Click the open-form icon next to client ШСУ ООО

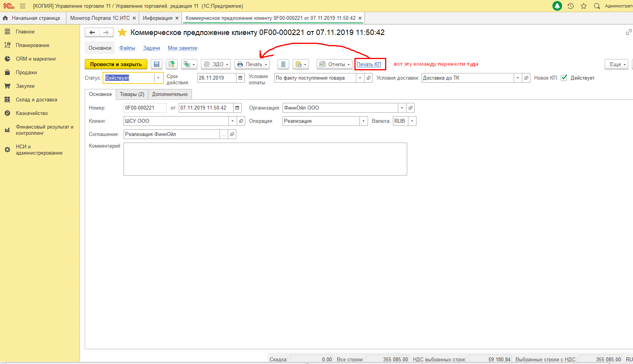[x=241, y=121]
